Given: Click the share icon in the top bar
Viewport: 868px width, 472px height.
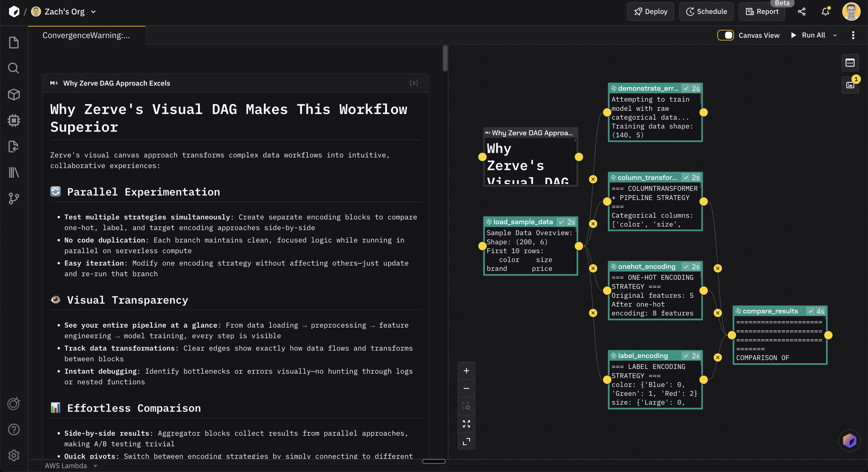Looking at the screenshot, I should point(802,11).
